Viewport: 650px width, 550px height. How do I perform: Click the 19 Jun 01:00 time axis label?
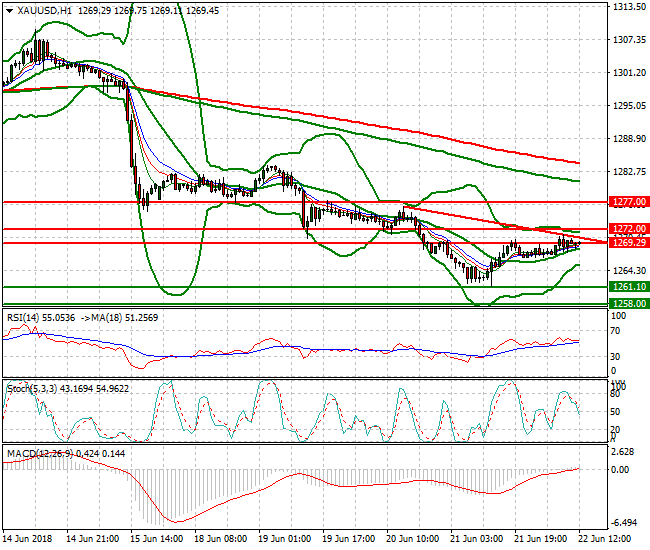point(283,538)
